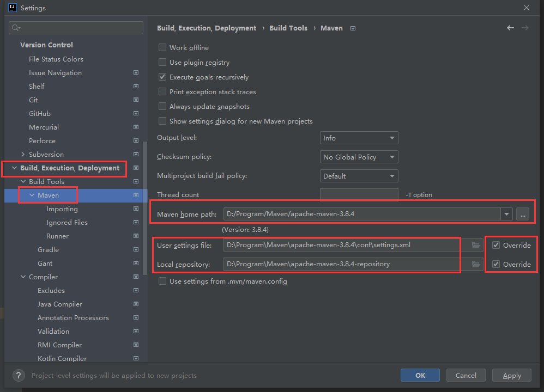544x392 pixels.
Task: Enable the Work offline checkbox
Action: click(x=162, y=47)
